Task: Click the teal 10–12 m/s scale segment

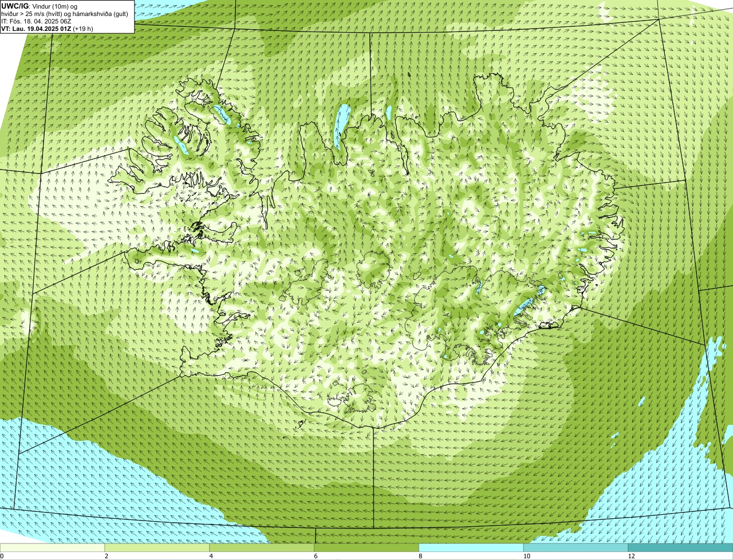Action: pos(577,548)
